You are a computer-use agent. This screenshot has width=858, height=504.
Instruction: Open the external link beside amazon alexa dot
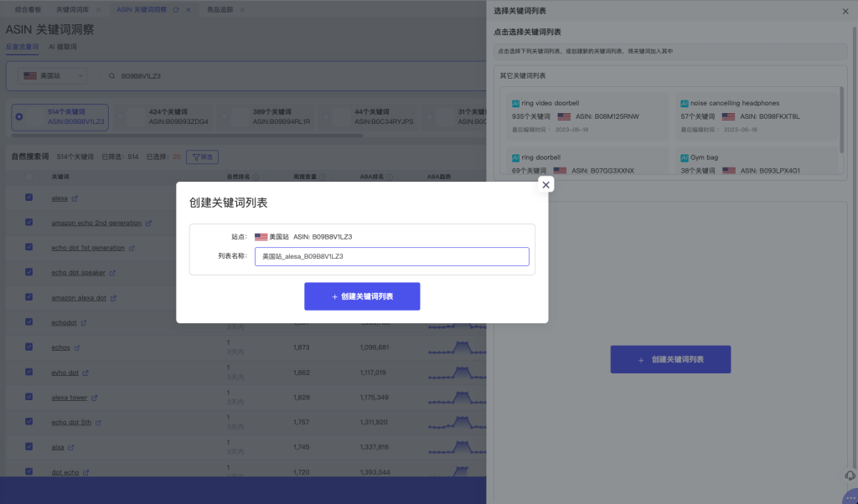pyautogui.click(x=113, y=298)
